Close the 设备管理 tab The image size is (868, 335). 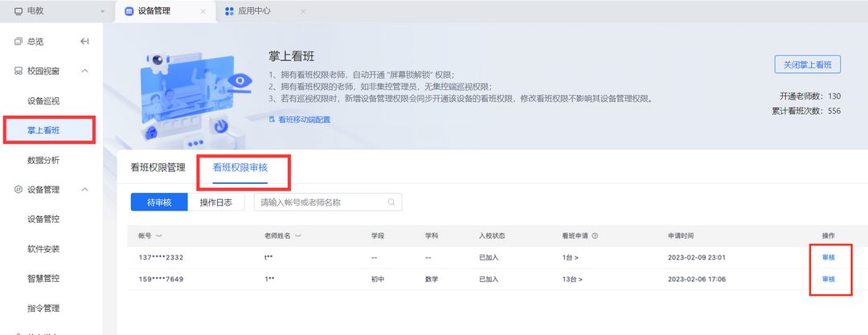click(203, 11)
